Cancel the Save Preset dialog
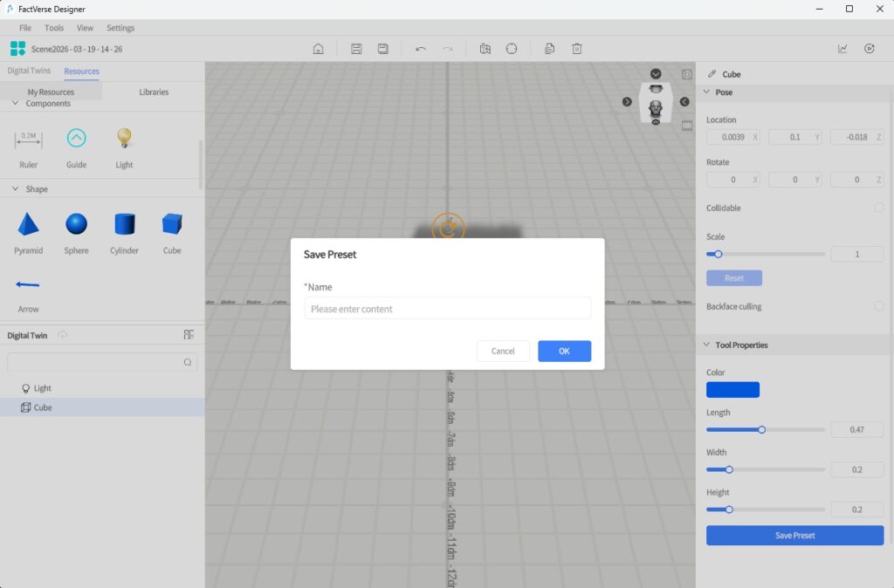The image size is (894, 588). coord(503,351)
